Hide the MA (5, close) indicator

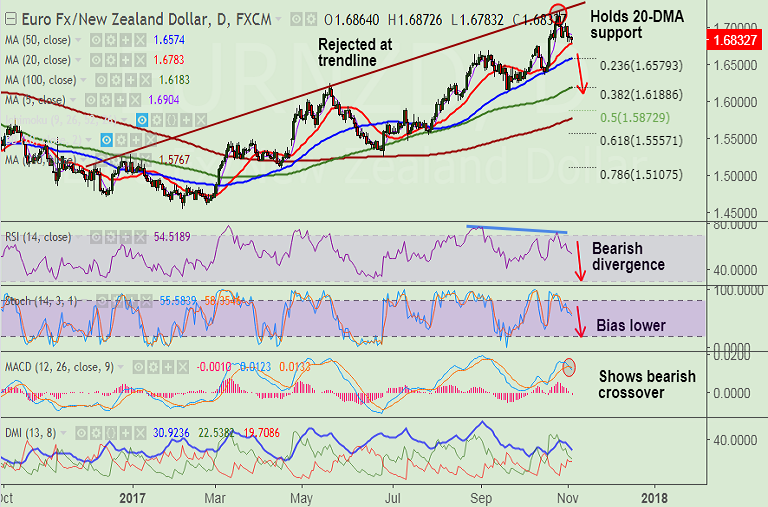coord(91,100)
